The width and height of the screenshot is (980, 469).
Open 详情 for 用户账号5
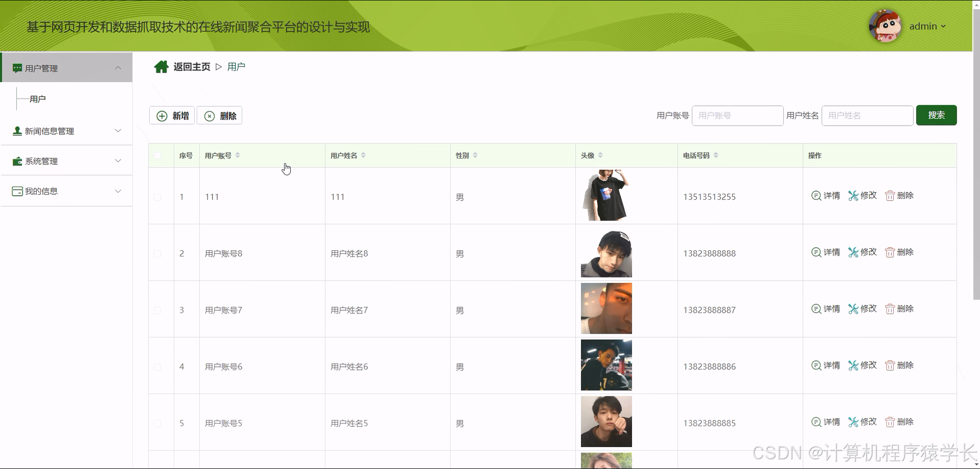coord(826,422)
